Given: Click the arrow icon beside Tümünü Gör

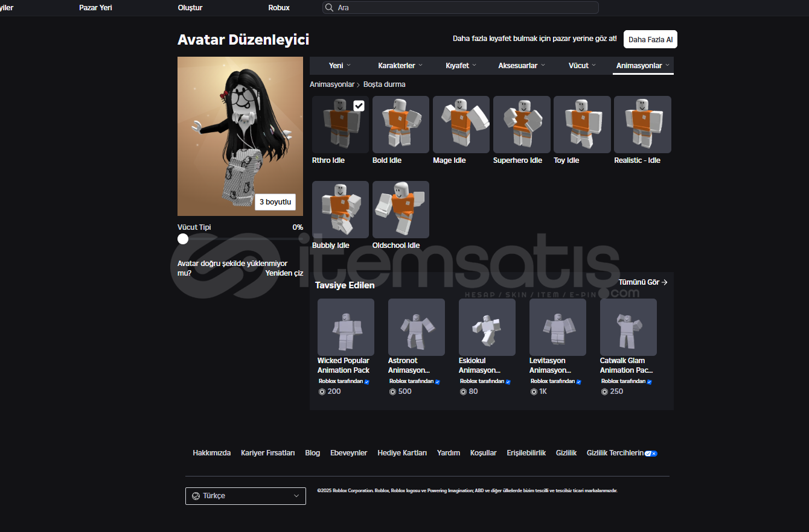Looking at the screenshot, I should pos(664,282).
